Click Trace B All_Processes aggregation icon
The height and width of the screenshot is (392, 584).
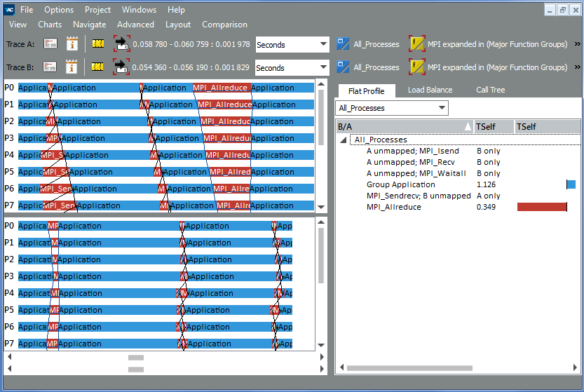(343, 67)
